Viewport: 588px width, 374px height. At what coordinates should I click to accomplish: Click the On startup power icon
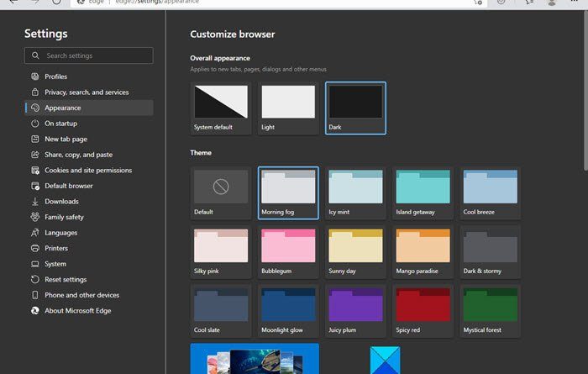[x=35, y=124]
